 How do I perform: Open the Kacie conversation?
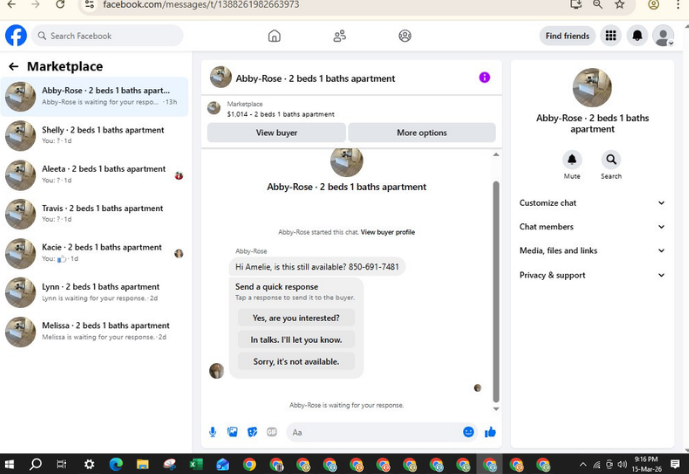tap(94, 253)
